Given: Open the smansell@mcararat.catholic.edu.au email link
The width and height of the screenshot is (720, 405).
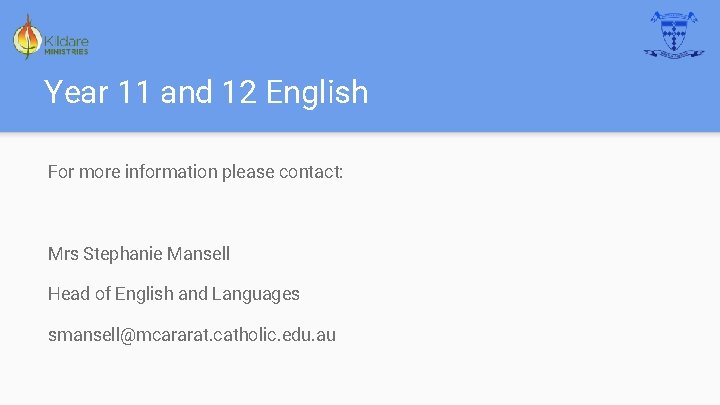Looking at the screenshot, I should pos(192,335).
